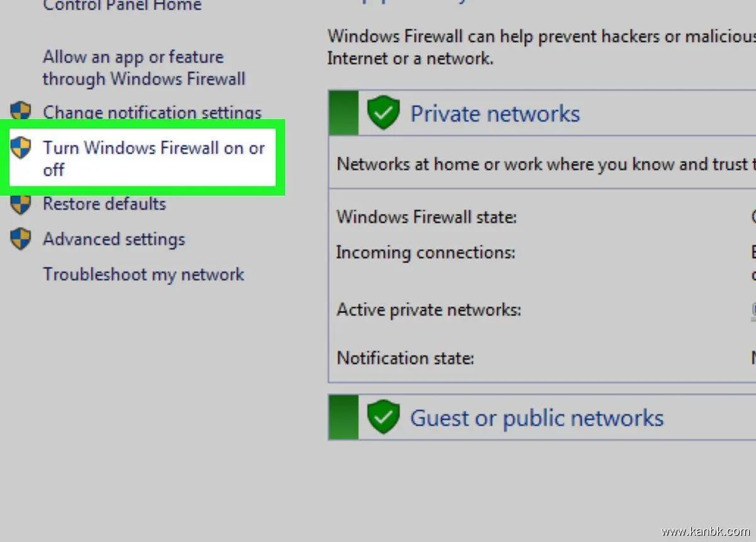Click the shield icon next to Advanced settings
This screenshot has height=542, width=756.
(21, 239)
